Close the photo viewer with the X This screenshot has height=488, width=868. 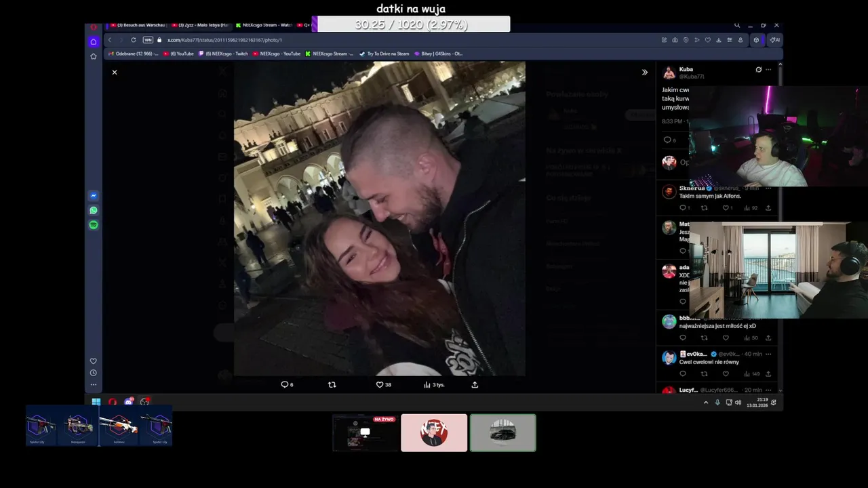(x=115, y=72)
